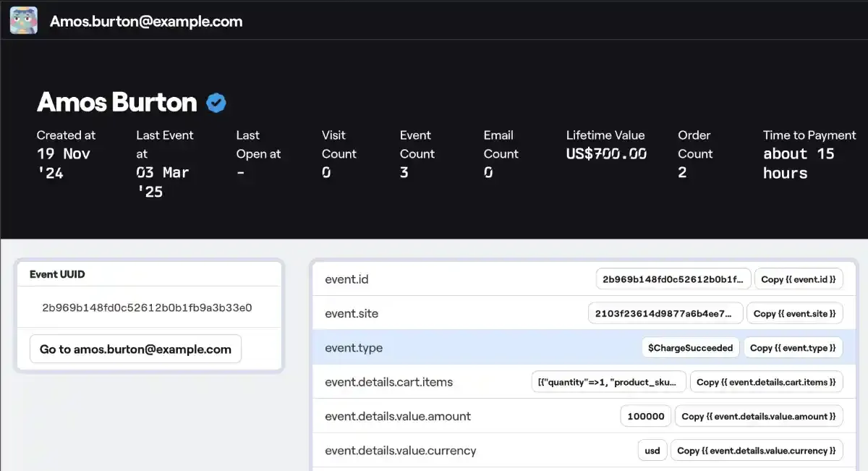
Task: Copy the event.id template value
Action: pos(799,279)
